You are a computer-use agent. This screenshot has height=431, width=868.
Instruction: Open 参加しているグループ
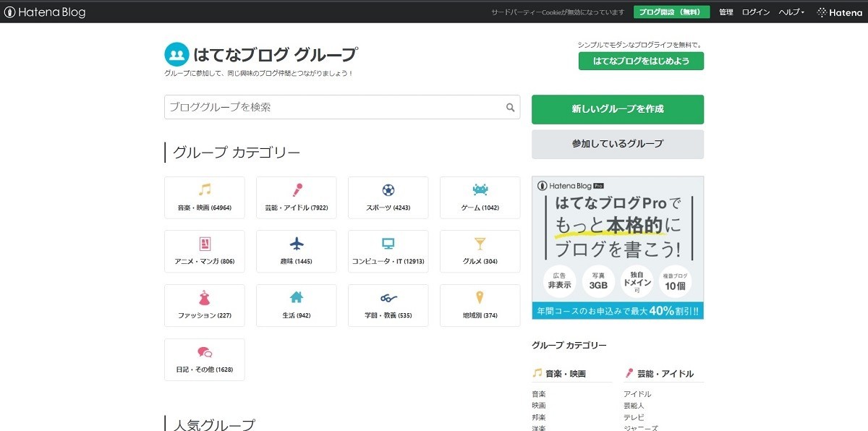pos(617,145)
